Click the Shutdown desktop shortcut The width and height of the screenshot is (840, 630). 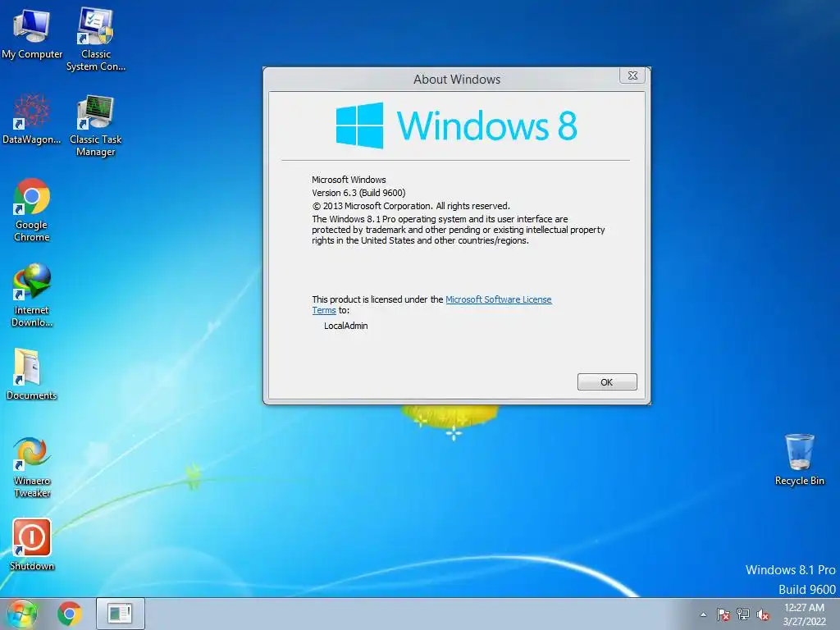coord(32,545)
